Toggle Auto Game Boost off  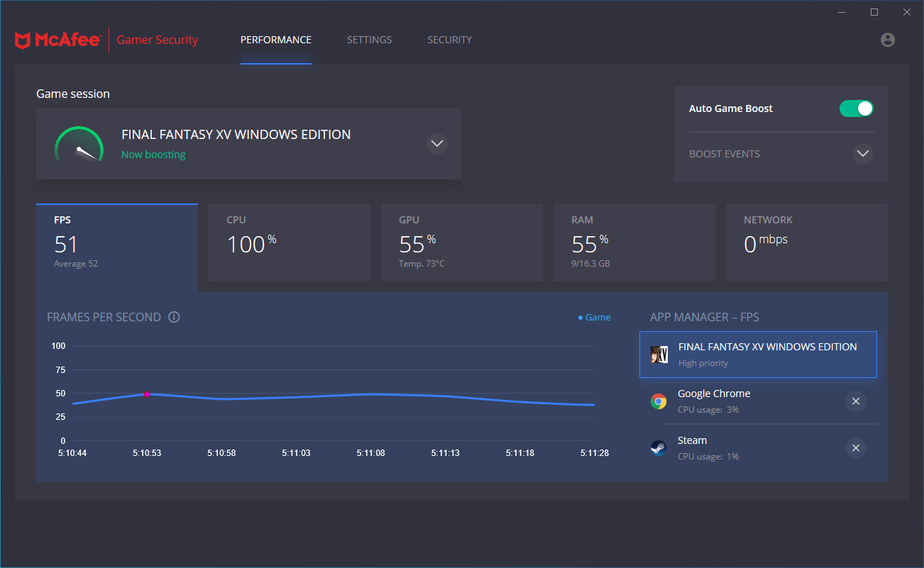857,108
